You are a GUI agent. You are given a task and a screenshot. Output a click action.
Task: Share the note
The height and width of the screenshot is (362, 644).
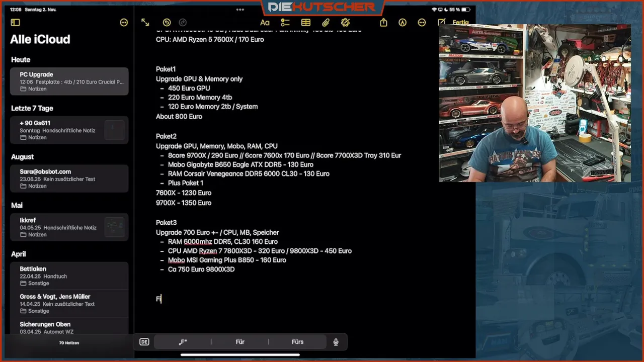(383, 23)
